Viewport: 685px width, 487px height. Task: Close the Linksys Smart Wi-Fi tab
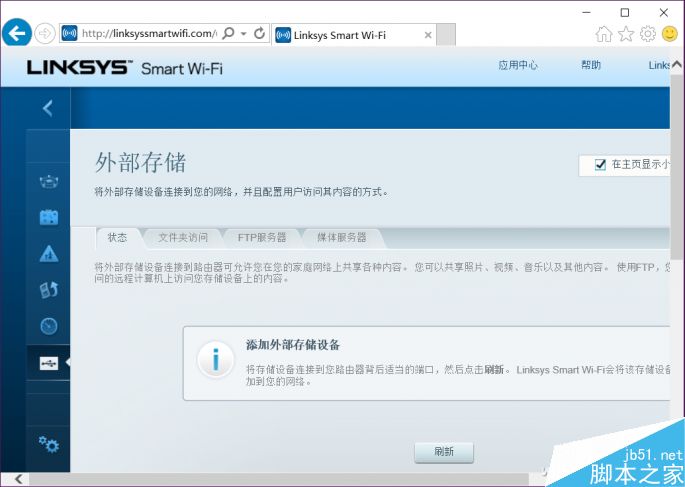(428, 35)
